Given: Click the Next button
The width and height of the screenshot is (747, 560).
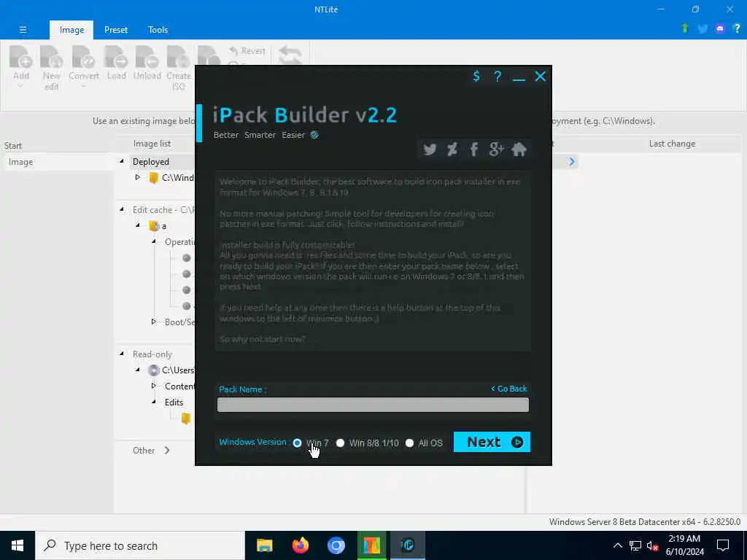Looking at the screenshot, I should [x=492, y=442].
